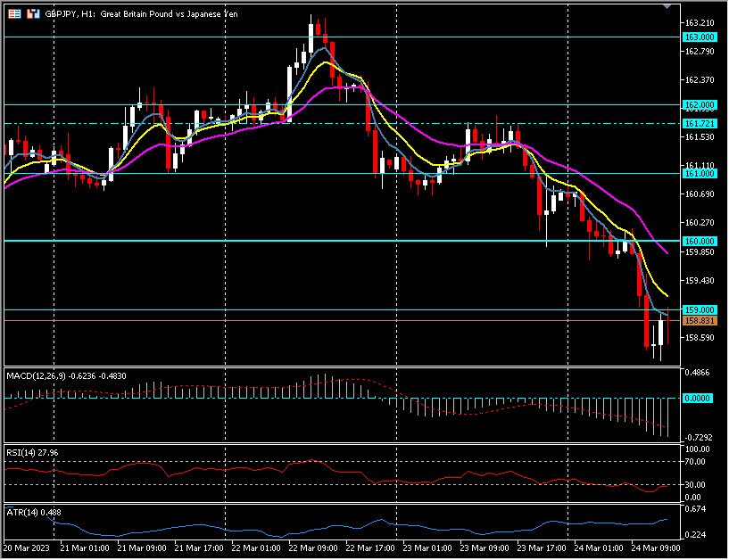Screen dimensions: 729x560
Task: Click the chart symbols list icon top-left
Action: pos(14,13)
